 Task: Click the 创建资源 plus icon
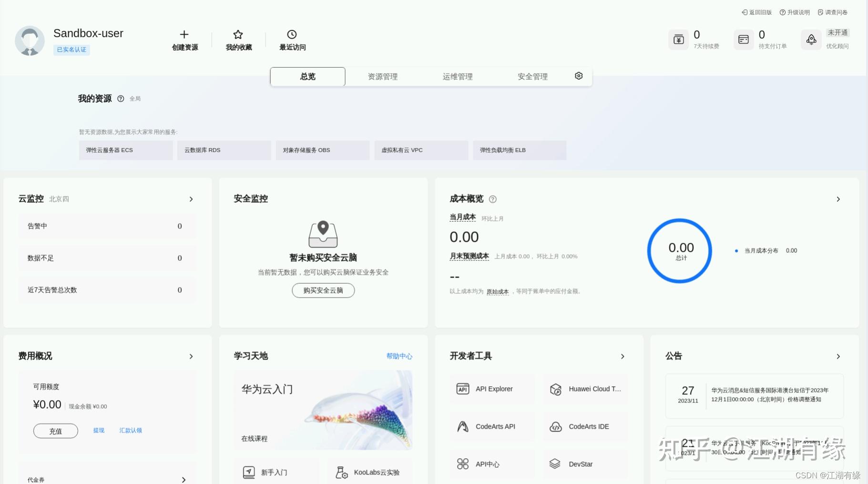(184, 34)
